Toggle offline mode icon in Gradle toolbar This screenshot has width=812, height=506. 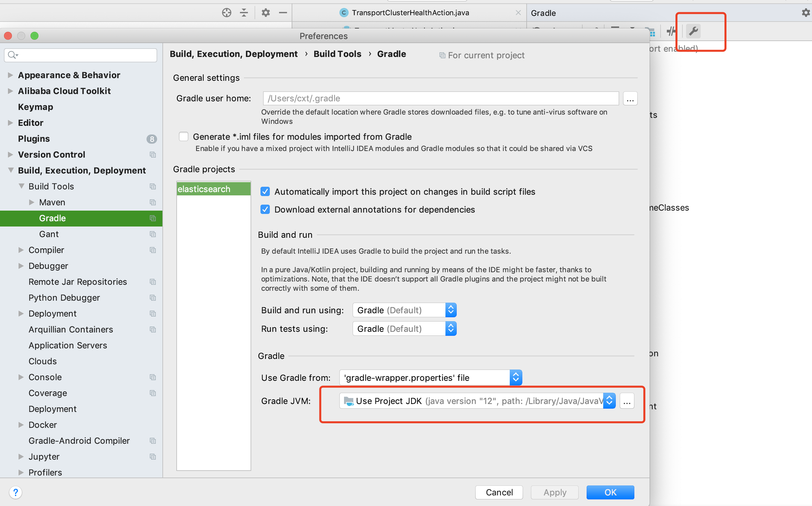point(671,31)
